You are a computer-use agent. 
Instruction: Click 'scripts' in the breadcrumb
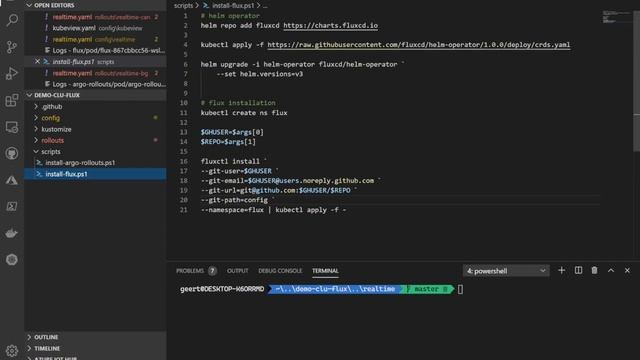[x=183, y=5]
